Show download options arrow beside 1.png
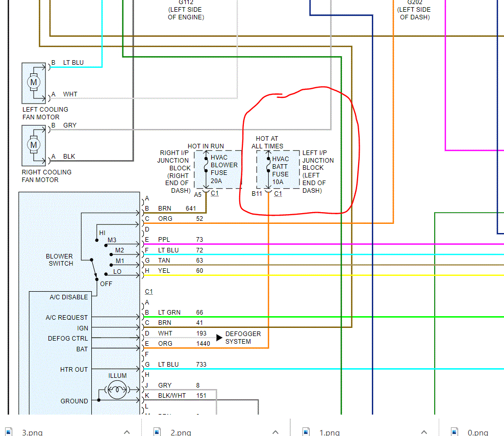 pyautogui.click(x=424, y=432)
